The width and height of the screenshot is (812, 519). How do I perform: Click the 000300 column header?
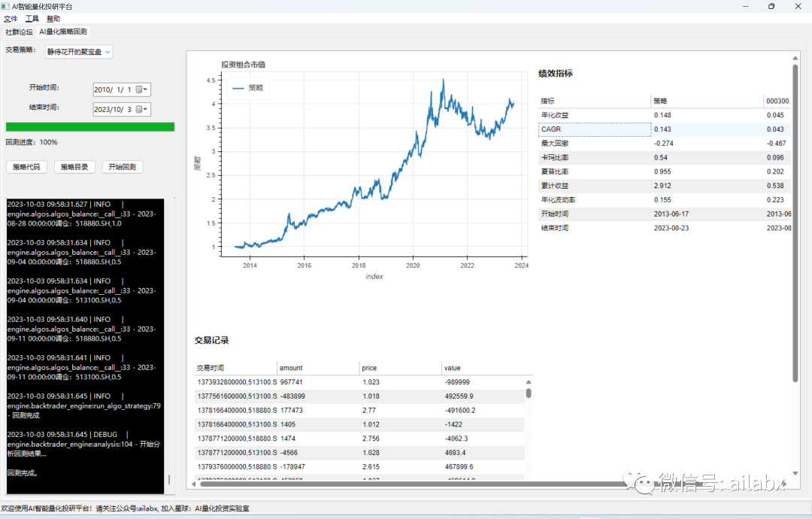(778, 101)
